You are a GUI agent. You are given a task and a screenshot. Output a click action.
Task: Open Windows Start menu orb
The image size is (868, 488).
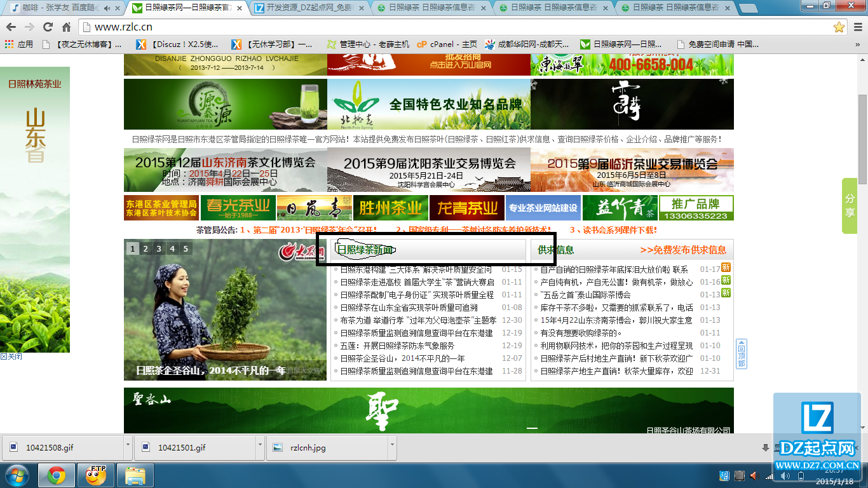pos(16,475)
